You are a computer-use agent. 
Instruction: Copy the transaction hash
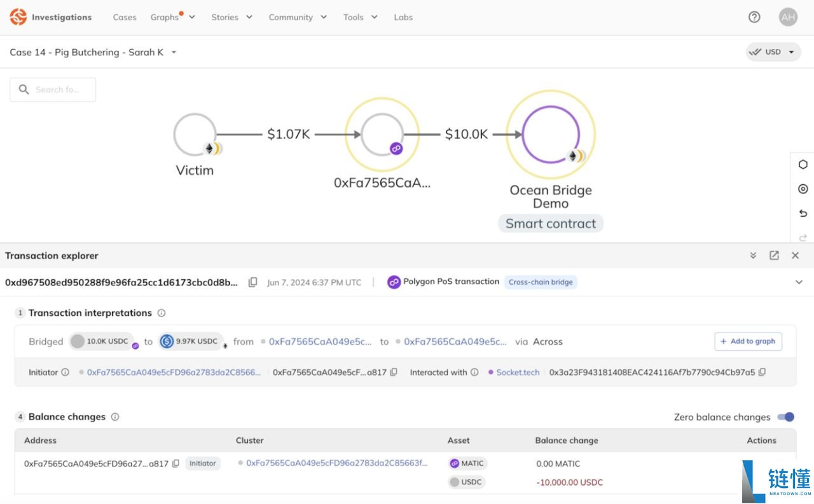252,282
